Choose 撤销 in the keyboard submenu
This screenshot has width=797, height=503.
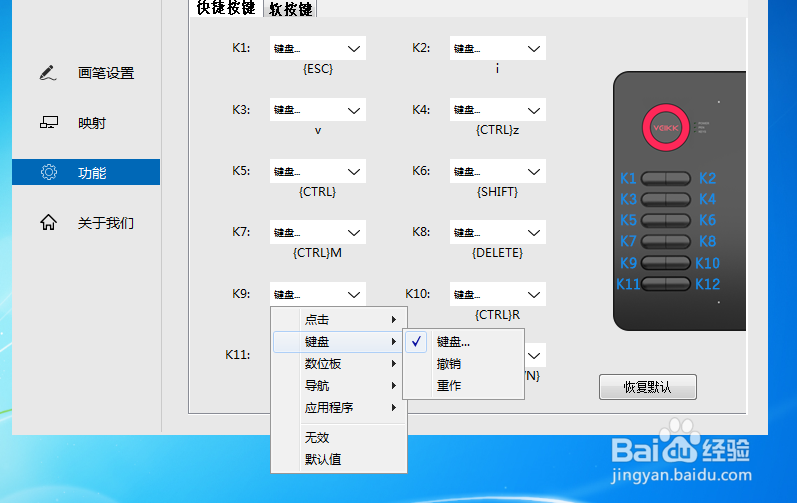464,364
